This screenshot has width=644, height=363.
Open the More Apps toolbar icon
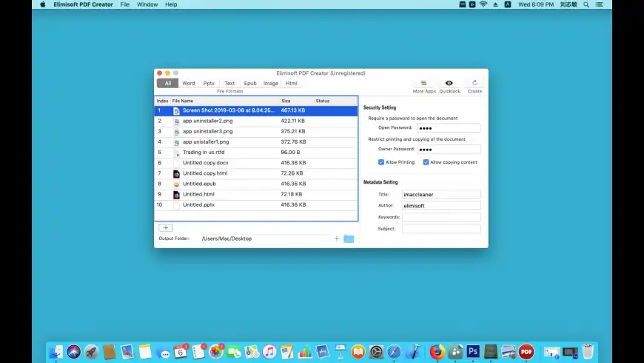tap(423, 83)
